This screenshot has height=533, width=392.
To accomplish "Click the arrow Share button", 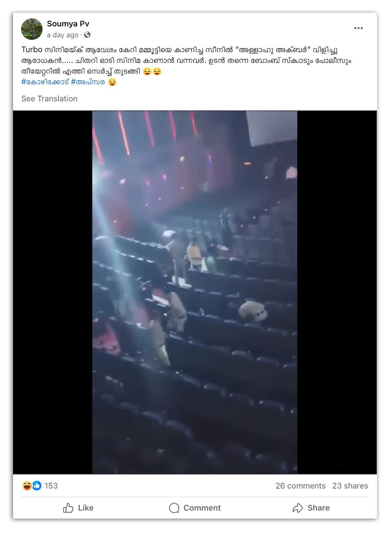I will point(311,508).
